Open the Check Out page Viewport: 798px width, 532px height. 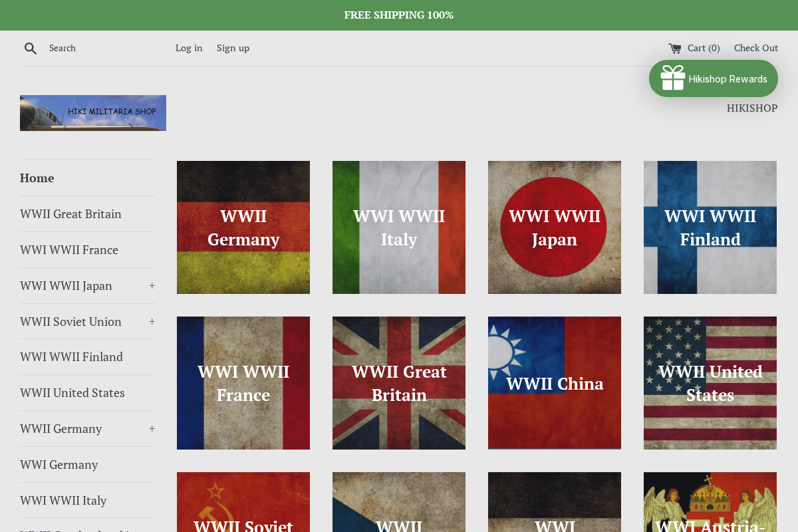tap(756, 48)
